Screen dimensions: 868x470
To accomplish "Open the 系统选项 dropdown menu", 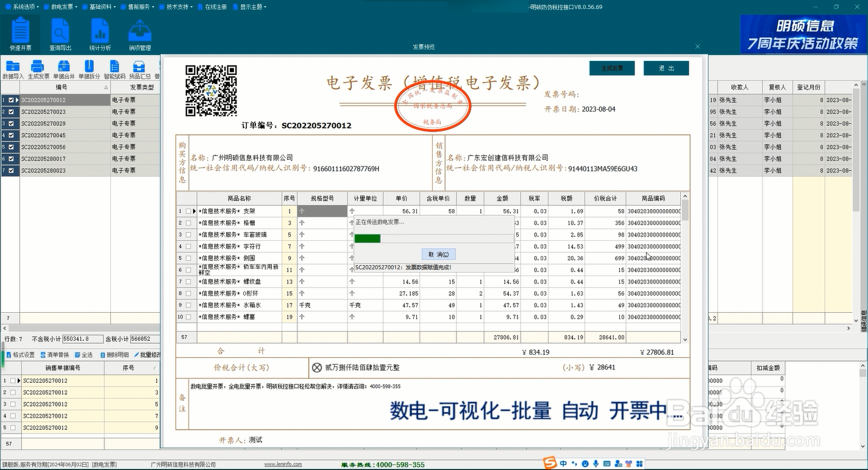I will pos(23,7).
